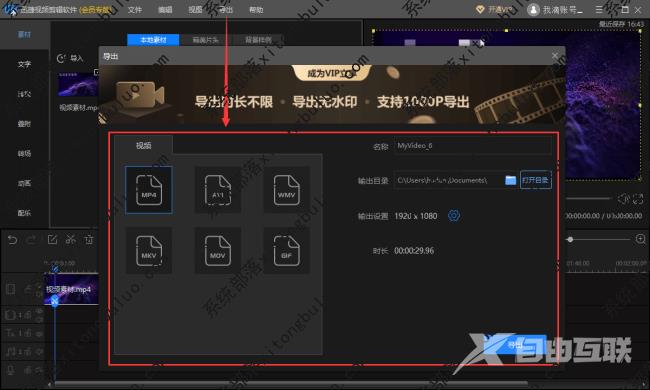The image size is (650, 390).
Task: Click the text track T icon
Action: (10, 333)
